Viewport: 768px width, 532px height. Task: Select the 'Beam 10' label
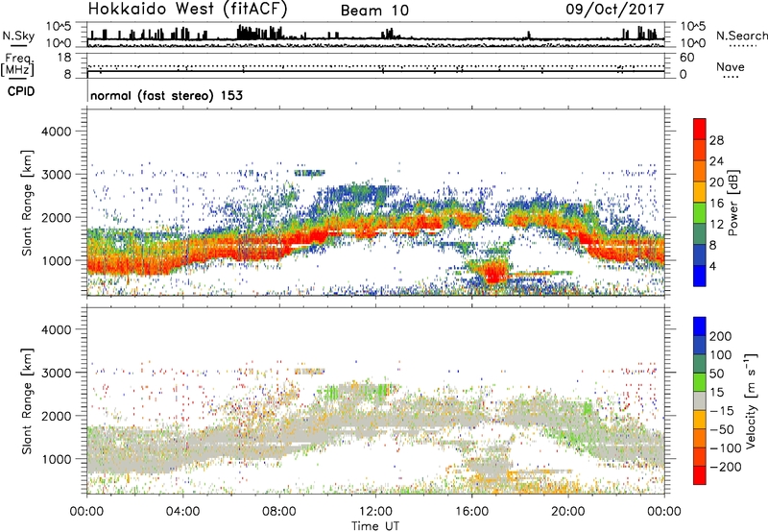coord(374,11)
